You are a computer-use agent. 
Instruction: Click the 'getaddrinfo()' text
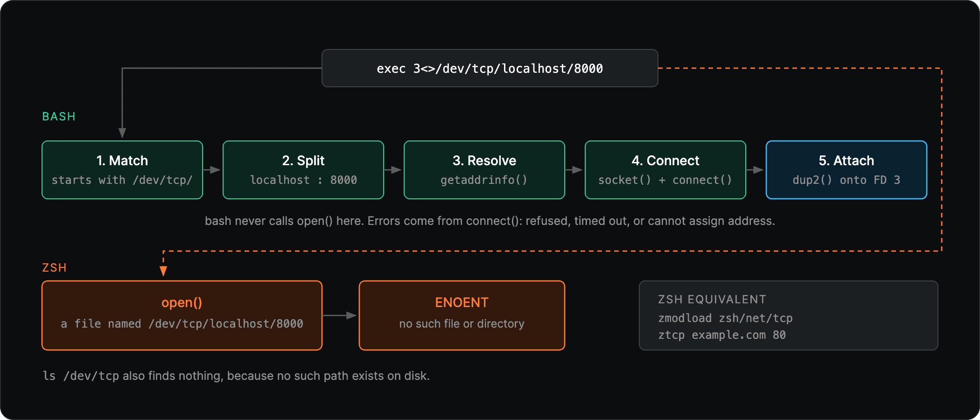tap(484, 180)
